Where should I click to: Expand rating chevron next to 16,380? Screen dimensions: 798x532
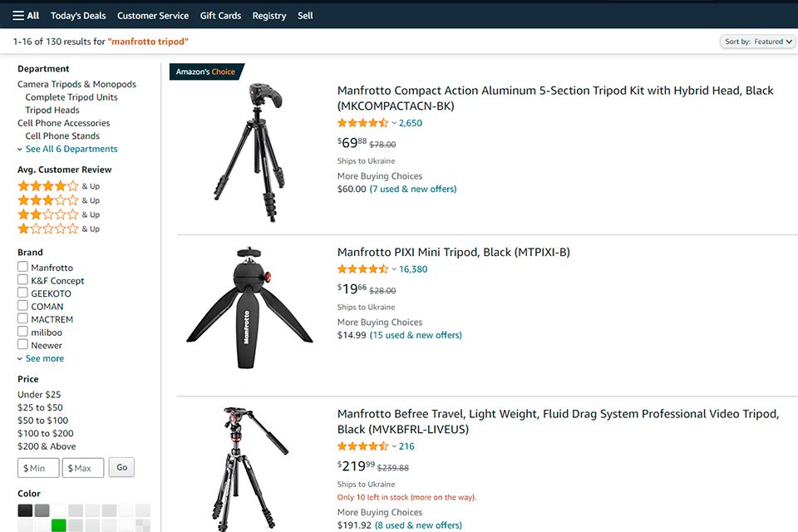(394, 269)
